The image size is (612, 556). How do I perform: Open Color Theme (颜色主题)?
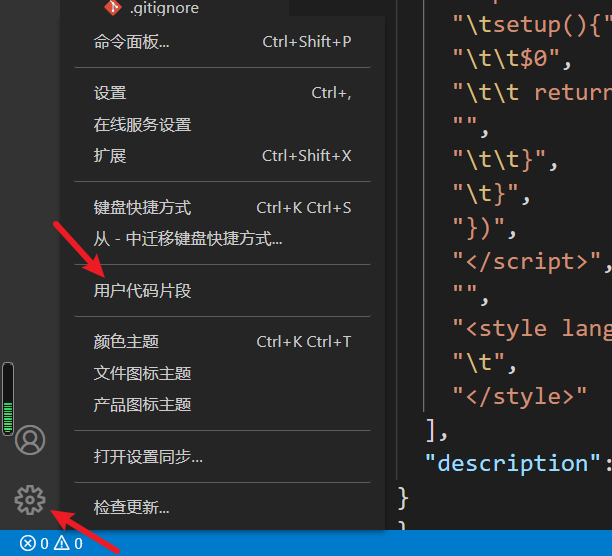tap(222, 342)
